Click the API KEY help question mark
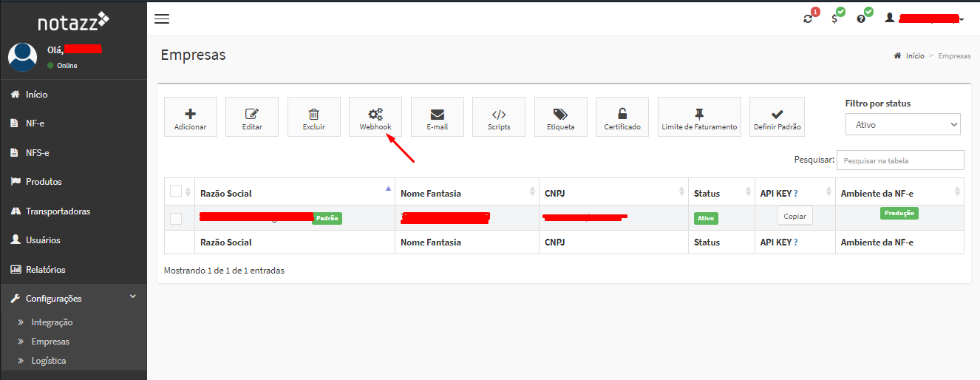980x380 pixels. click(795, 193)
